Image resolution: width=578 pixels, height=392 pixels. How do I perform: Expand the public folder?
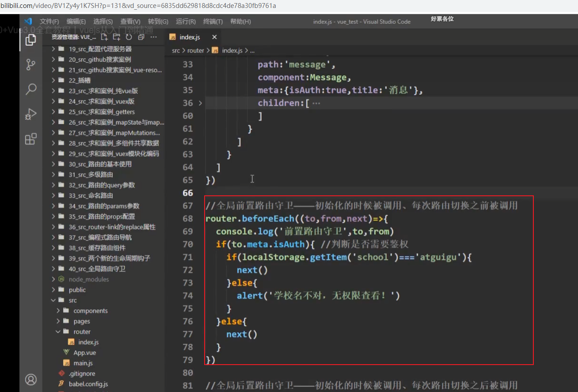pos(53,290)
